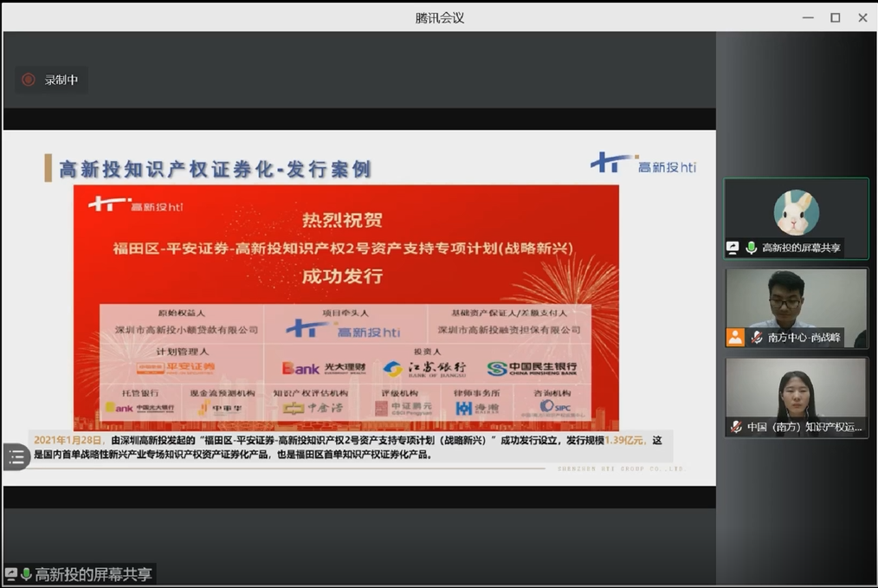Click the 深圳市高新投融资担保有限公司 text

pos(509,330)
